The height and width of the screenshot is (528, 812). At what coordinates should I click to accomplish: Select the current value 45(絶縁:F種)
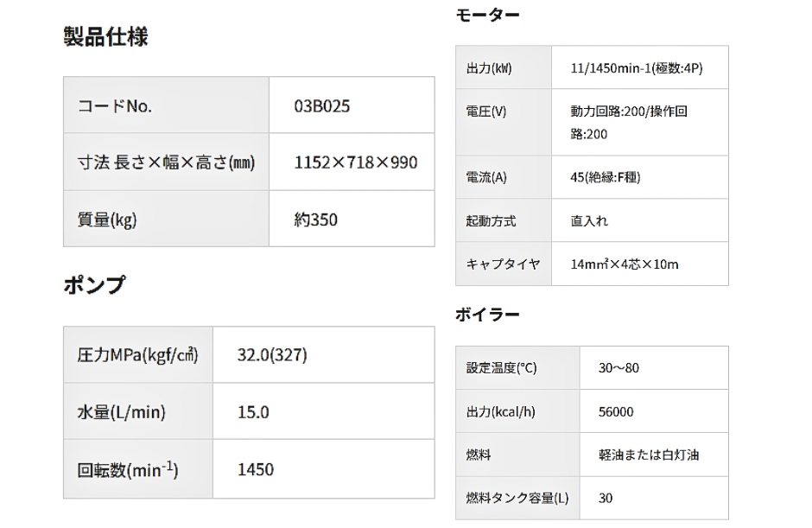(x=606, y=177)
